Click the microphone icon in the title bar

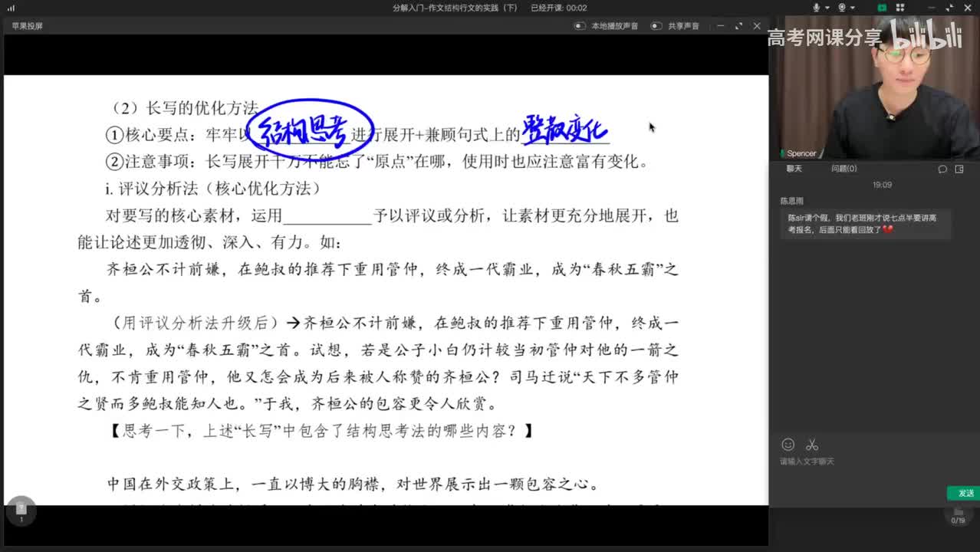tap(816, 8)
